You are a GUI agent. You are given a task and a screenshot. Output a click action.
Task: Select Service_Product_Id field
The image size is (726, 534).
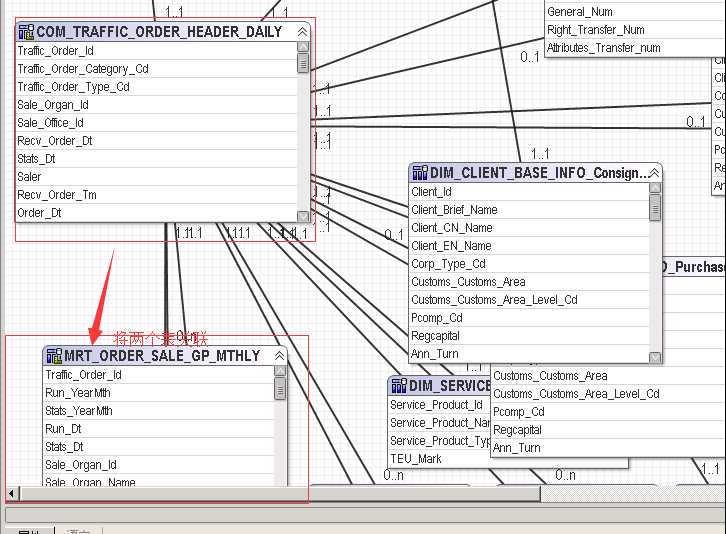(439, 405)
